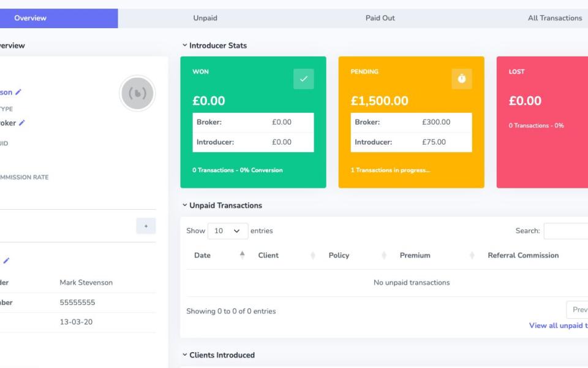This screenshot has height=368, width=588.
Task: Click the edit pencil next to broker type
Action: 22,123
